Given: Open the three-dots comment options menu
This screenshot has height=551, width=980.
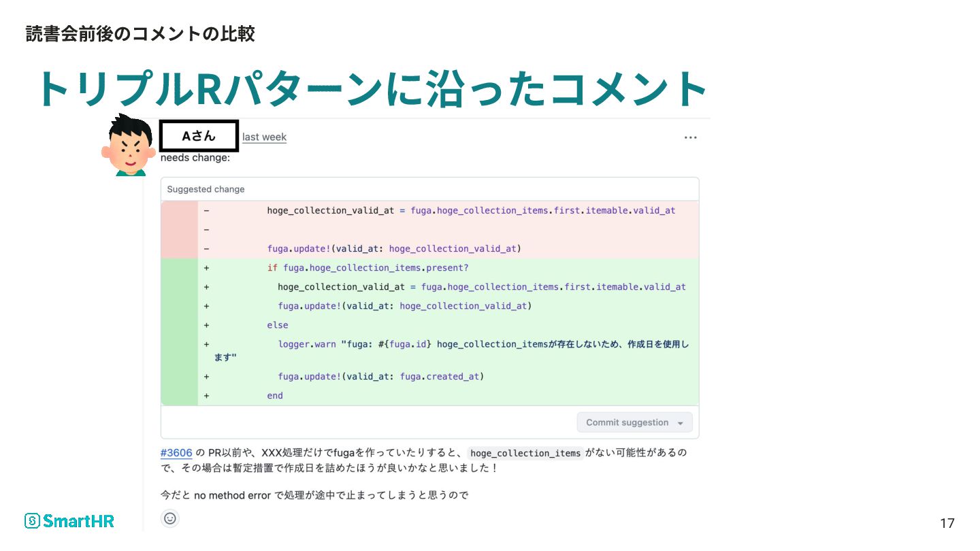Looking at the screenshot, I should click(x=690, y=137).
